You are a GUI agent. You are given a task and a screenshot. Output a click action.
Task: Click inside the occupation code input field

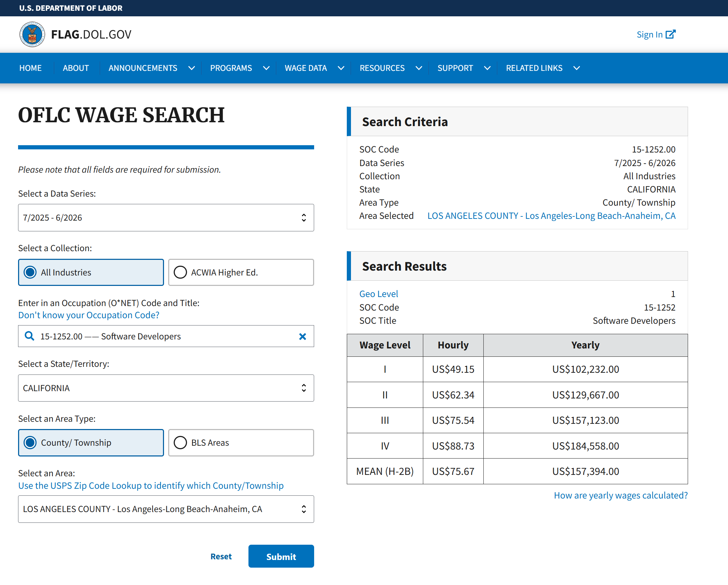tap(166, 336)
